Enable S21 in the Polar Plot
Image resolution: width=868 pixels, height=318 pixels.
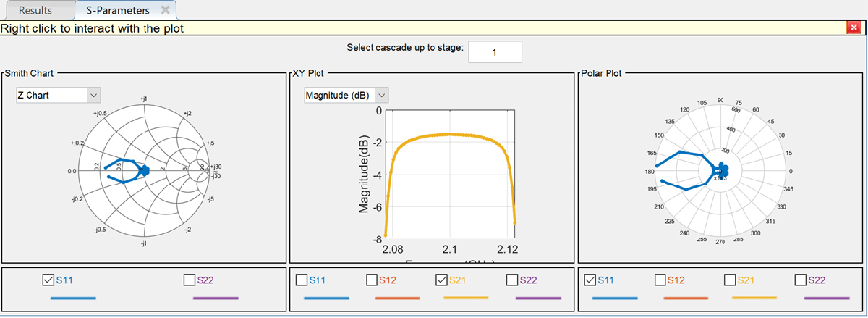pyautogui.click(x=730, y=280)
